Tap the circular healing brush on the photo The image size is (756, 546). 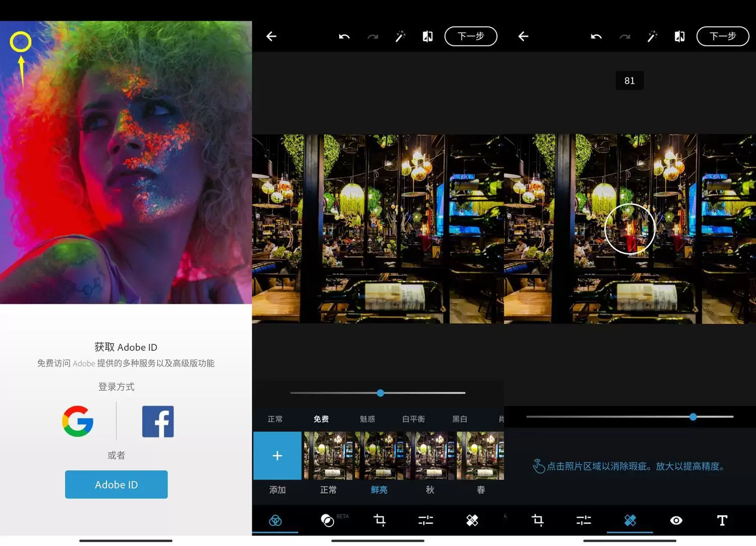coord(630,229)
